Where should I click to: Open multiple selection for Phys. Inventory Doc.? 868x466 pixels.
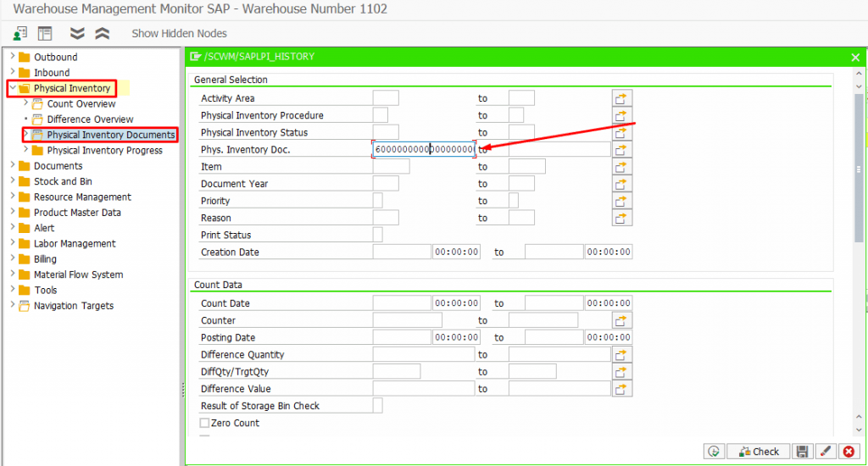click(x=622, y=150)
